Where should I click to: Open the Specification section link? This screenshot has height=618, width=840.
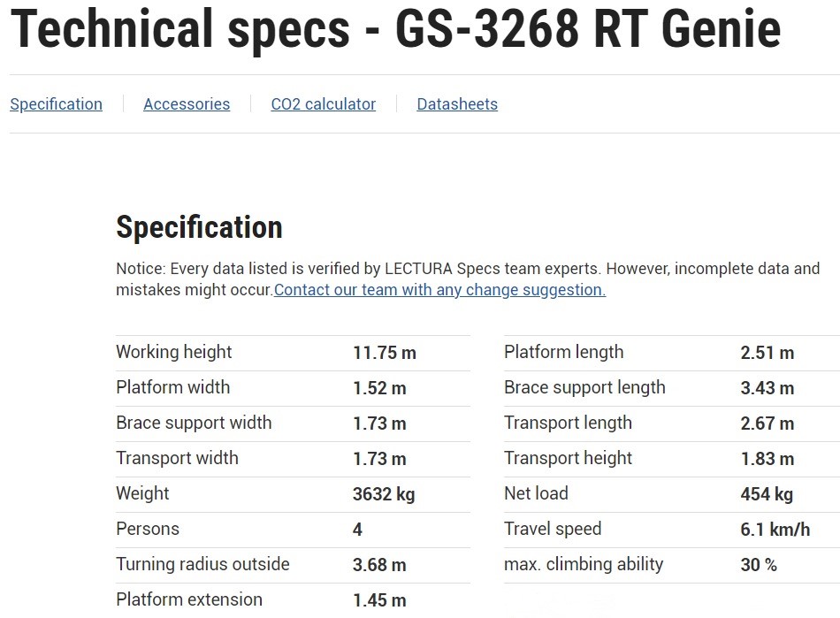56,103
